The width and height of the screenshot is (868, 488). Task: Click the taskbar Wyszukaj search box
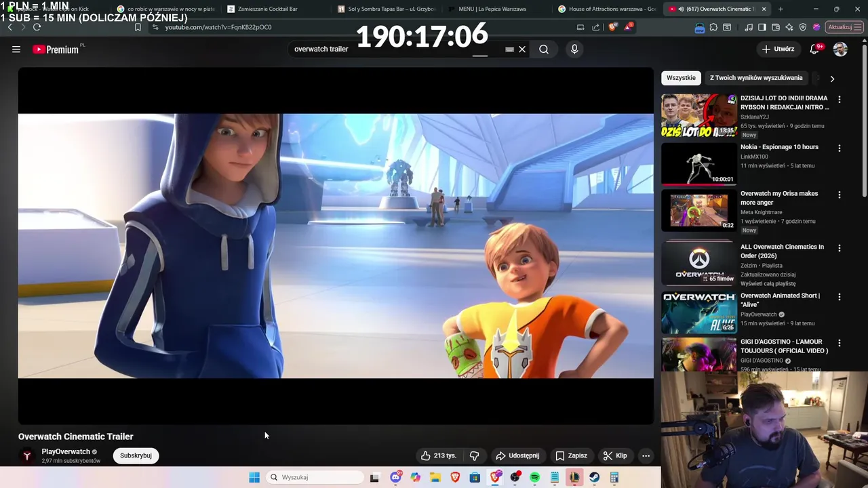(314, 477)
